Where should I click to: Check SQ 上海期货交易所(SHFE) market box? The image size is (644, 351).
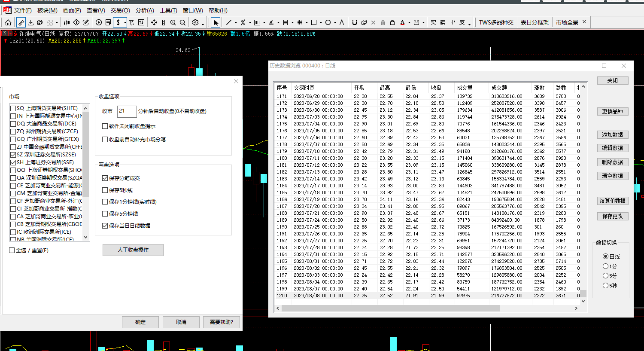13,108
